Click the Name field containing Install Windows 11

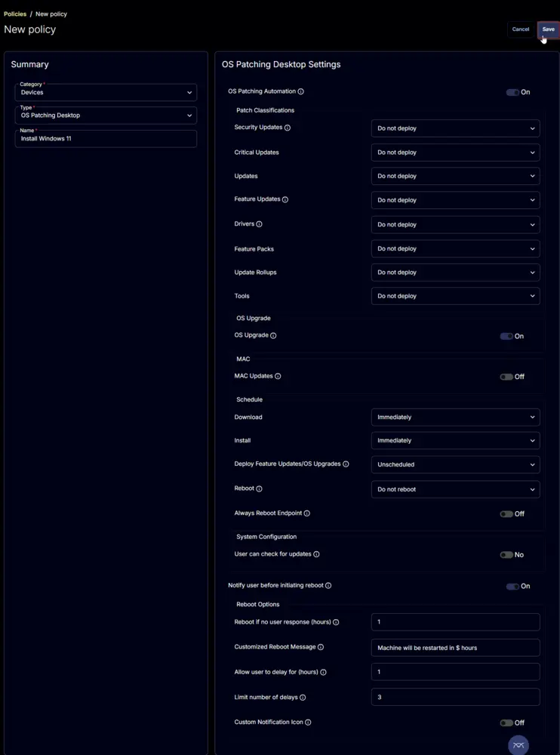click(x=106, y=139)
